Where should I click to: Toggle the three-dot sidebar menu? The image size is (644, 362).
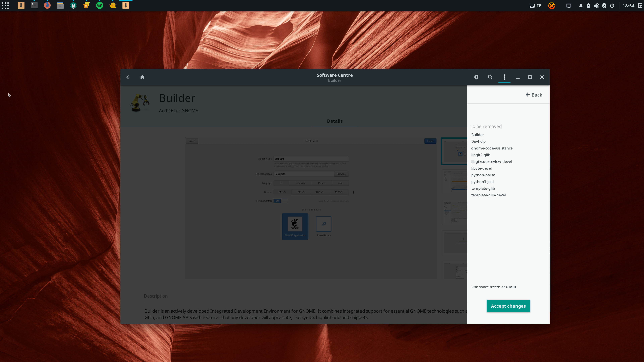tap(504, 77)
